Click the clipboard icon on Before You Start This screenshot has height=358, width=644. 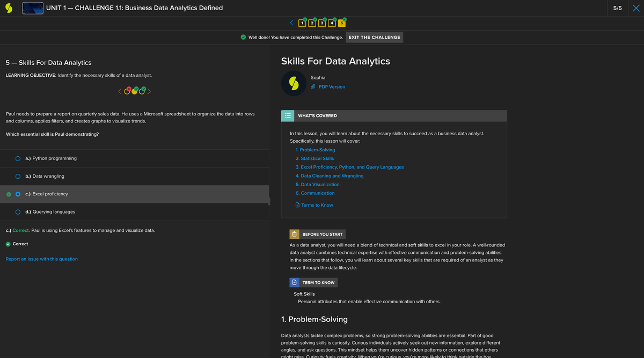click(295, 234)
